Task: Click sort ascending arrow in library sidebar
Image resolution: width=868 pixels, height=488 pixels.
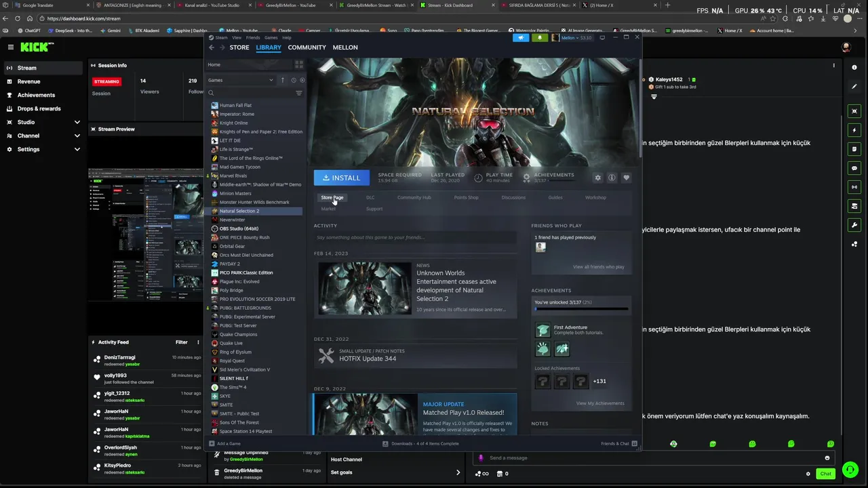Action: click(x=283, y=80)
